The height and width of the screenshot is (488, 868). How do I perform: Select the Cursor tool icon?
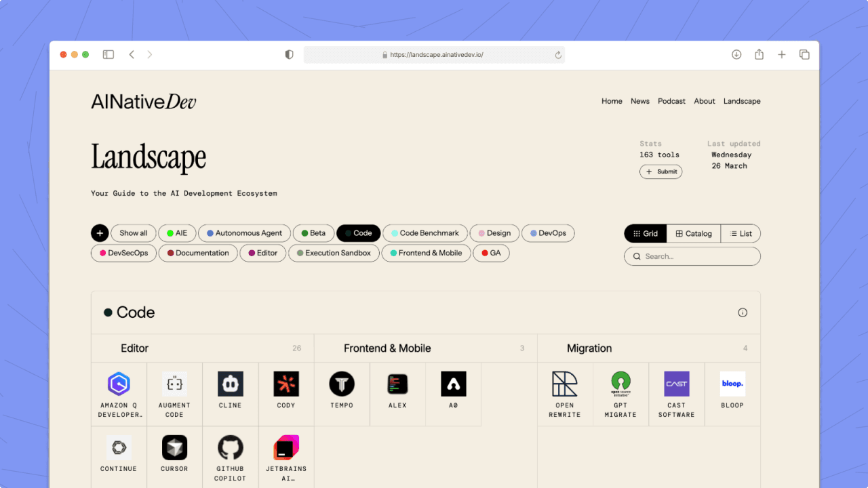click(174, 447)
